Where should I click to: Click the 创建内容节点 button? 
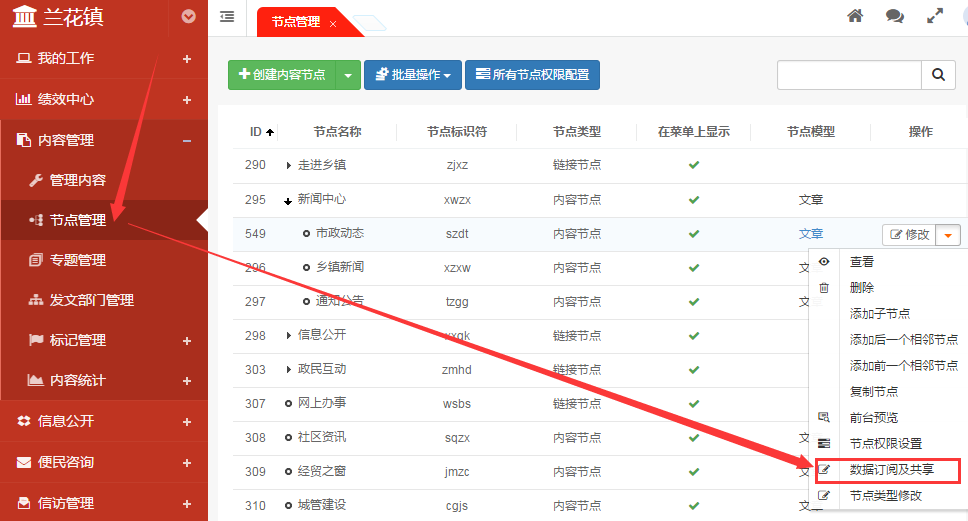point(282,75)
